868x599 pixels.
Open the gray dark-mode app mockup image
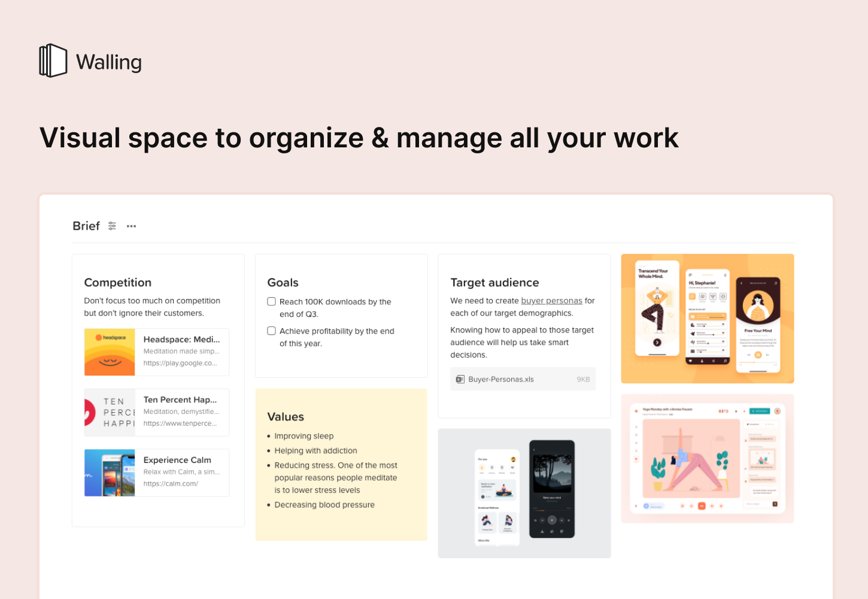tap(524, 493)
